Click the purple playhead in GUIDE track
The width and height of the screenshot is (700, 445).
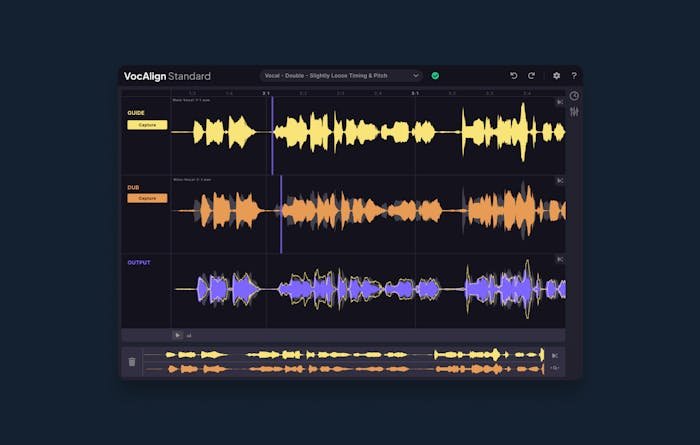[x=272, y=135]
